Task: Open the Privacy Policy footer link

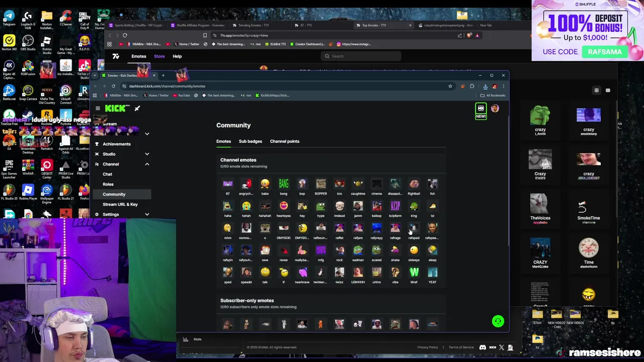Action: (x=428, y=347)
